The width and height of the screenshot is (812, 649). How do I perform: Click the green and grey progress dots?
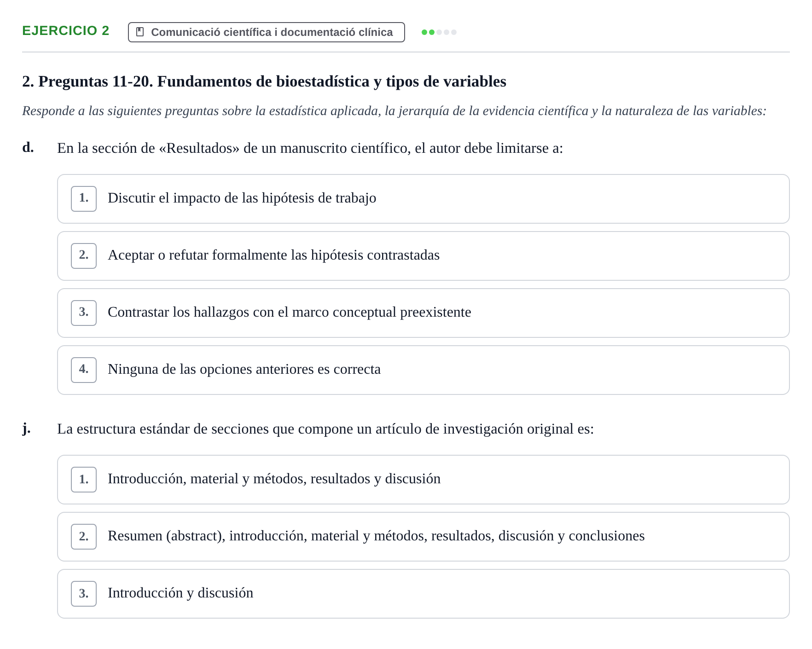439,32
